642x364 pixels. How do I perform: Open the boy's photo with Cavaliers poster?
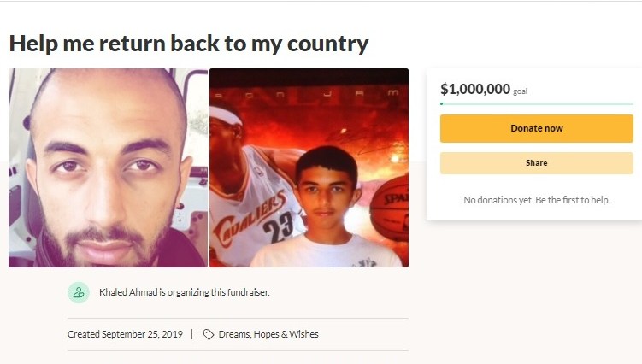(x=309, y=167)
